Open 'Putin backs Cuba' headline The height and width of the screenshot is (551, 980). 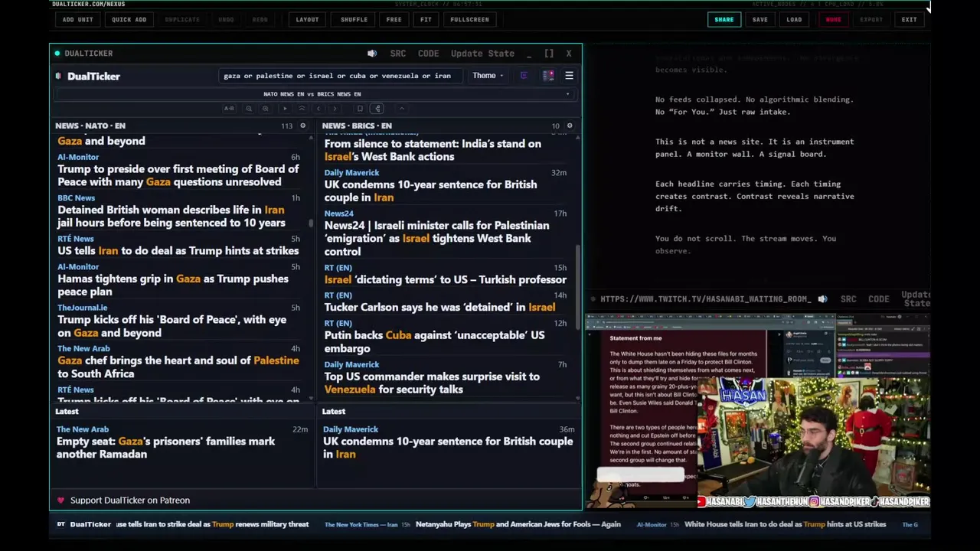tap(434, 342)
